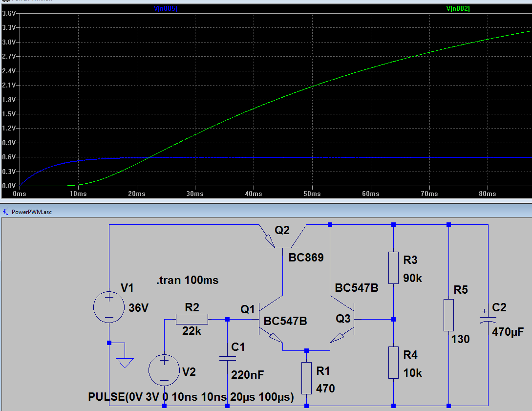Screen dimensions: 532x411
Task: Click the 470µF value of C2
Action: 508,331
